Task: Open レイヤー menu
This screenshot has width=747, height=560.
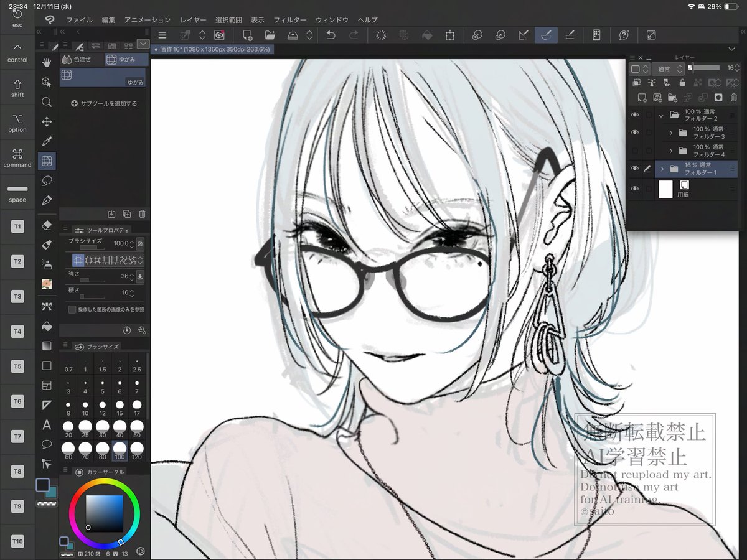Action: click(193, 20)
